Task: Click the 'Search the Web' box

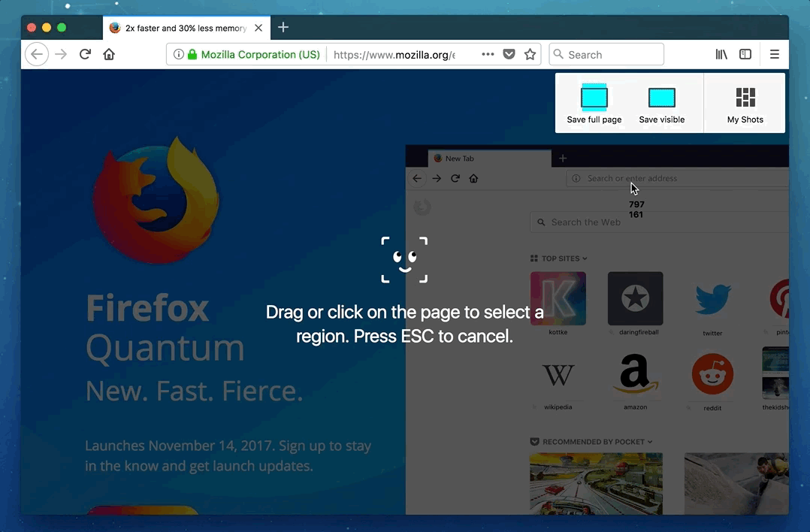Action: (x=659, y=222)
